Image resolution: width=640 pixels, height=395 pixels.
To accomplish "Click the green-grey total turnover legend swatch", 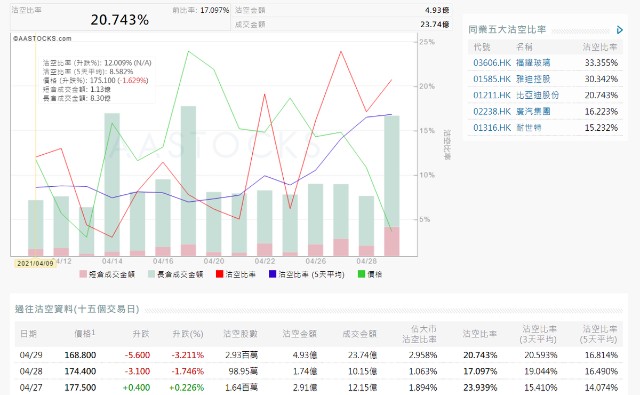I will click(151, 274).
